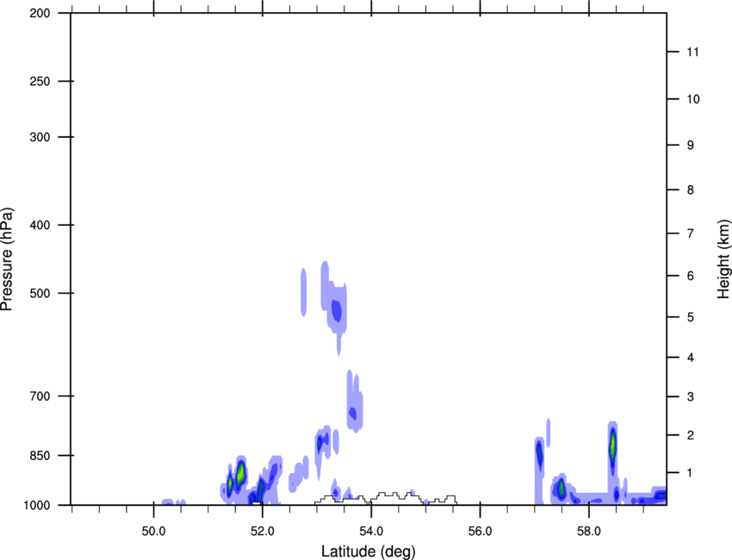Select the 1000 pressure tick label
The height and width of the screenshot is (560, 732).
pyautogui.click(x=36, y=505)
